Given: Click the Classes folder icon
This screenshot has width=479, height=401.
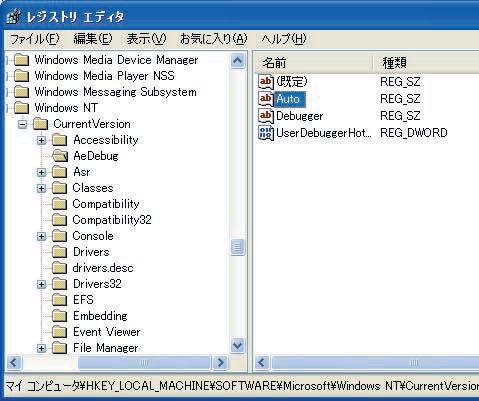Looking at the screenshot, I should (60, 188).
